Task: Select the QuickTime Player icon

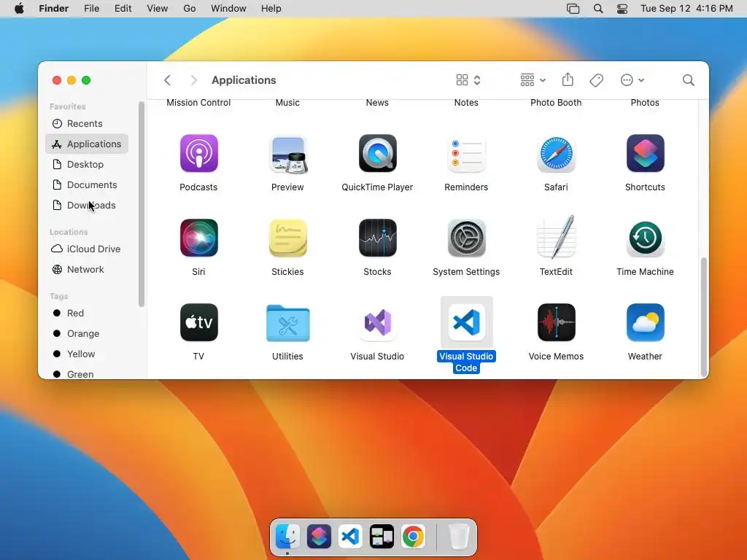Action: click(377, 153)
